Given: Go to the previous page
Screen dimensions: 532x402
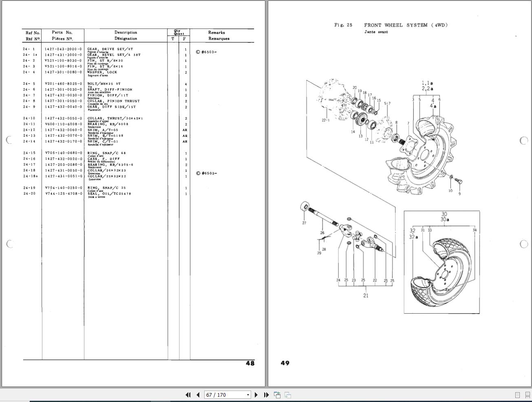Looking at the screenshot, I should pos(198,395).
